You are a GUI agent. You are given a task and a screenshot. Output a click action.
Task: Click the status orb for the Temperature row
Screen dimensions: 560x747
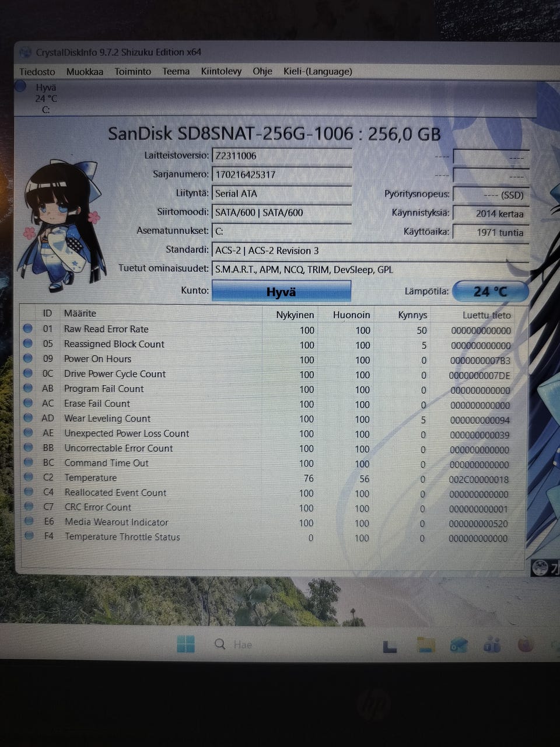[x=28, y=477]
